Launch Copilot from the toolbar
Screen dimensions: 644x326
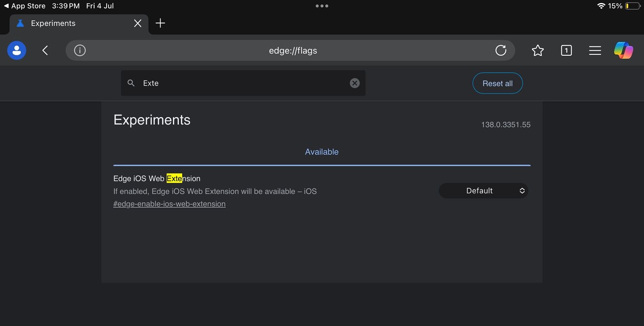[x=624, y=51]
